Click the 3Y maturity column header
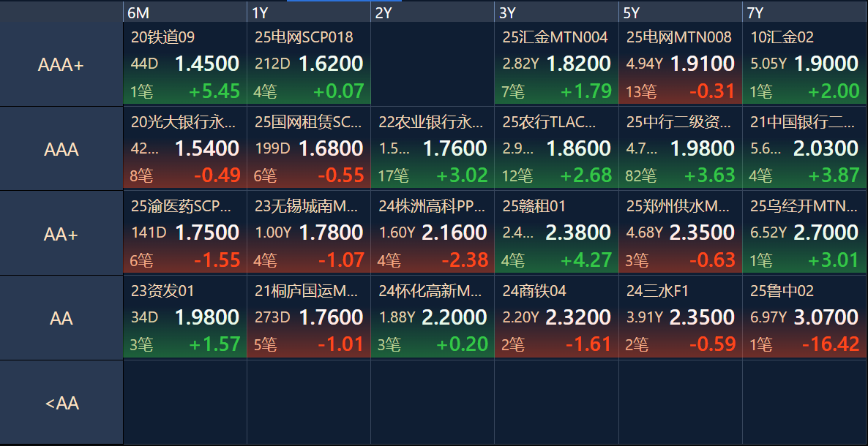The width and height of the screenshot is (868, 446). tap(556, 12)
